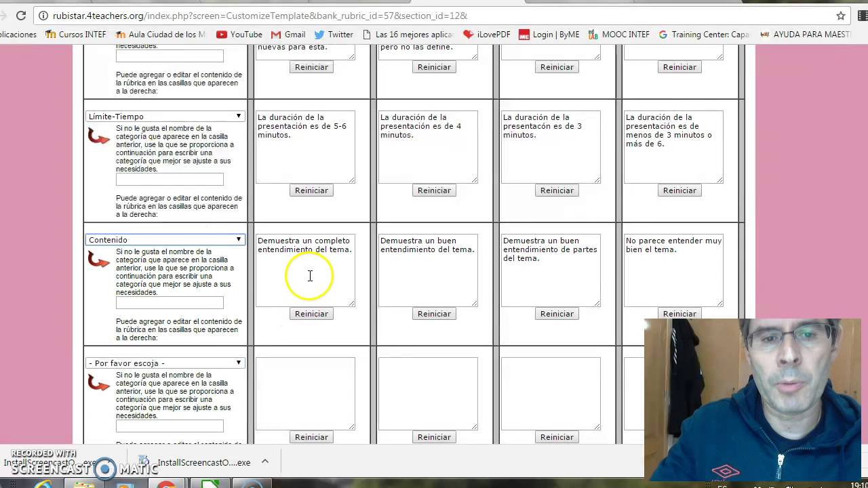Image resolution: width=868 pixels, height=488 pixels.
Task: Edit text box 'menos de 3 minutos o más de 6'
Action: (673, 147)
